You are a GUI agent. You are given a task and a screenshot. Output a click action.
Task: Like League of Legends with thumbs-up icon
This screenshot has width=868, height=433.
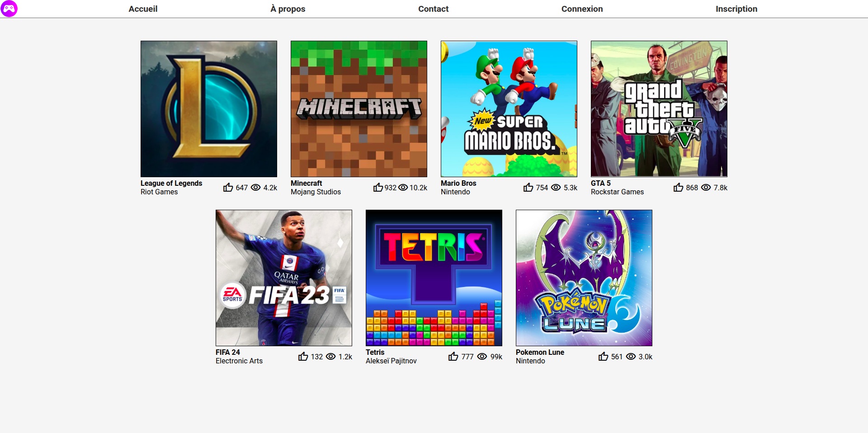(228, 188)
